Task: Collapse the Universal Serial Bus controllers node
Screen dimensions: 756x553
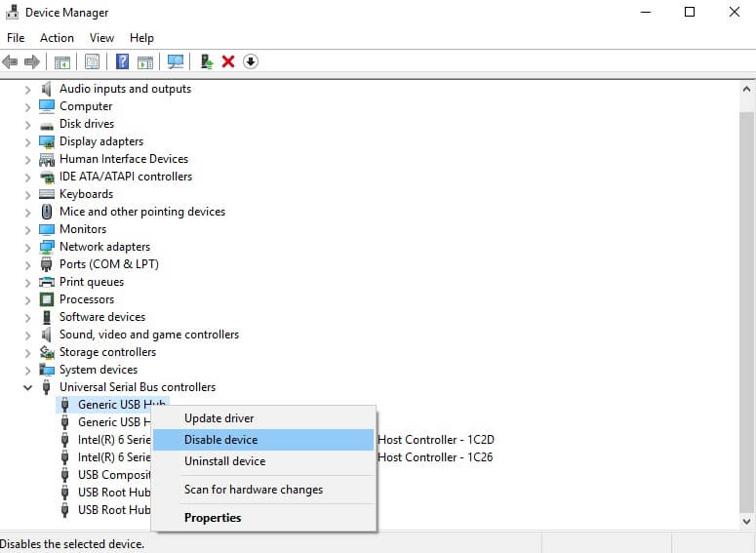Action: pos(27,387)
